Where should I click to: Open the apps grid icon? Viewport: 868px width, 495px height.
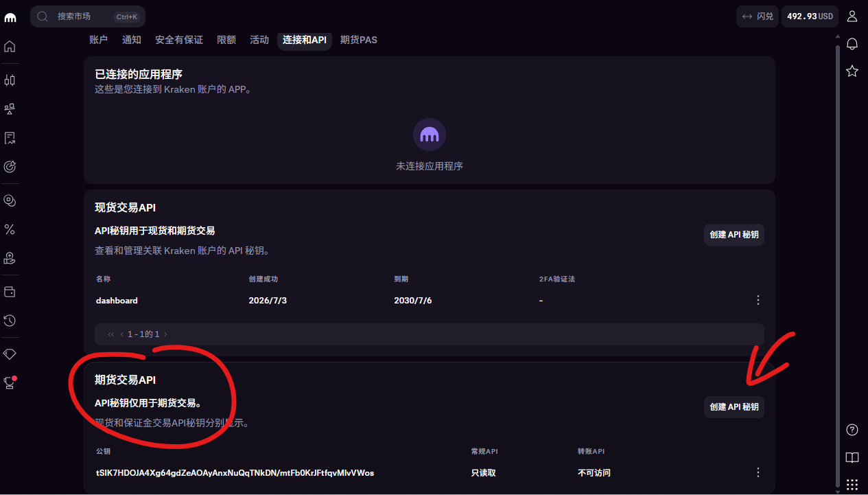point(852,485)
